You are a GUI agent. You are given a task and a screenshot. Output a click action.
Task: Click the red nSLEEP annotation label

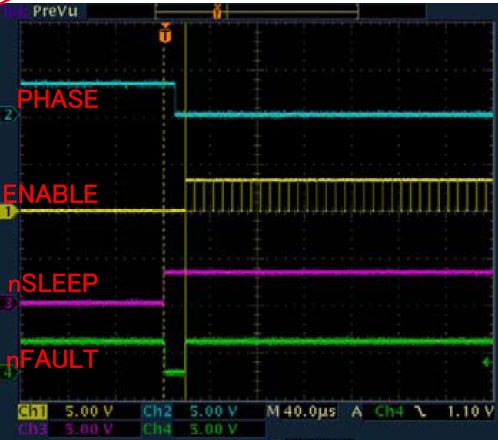[x=53, y=283]
